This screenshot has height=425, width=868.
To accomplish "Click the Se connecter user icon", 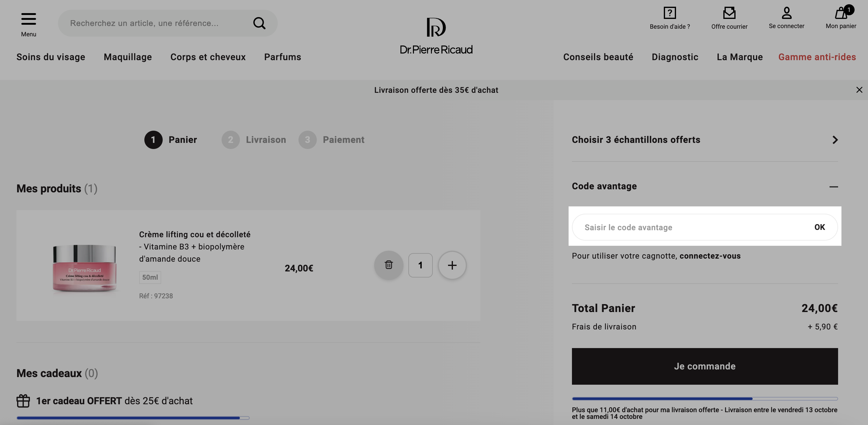I will (787, 13).
